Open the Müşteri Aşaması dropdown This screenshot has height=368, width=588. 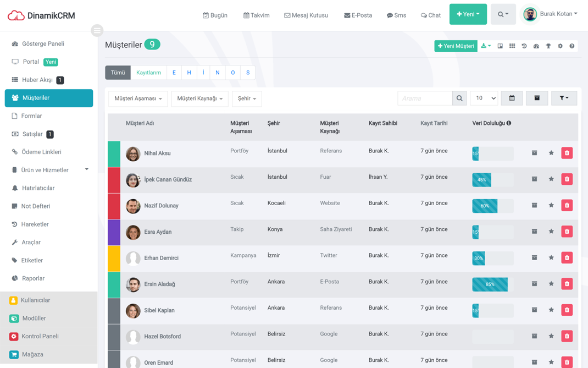click(137, 100)
